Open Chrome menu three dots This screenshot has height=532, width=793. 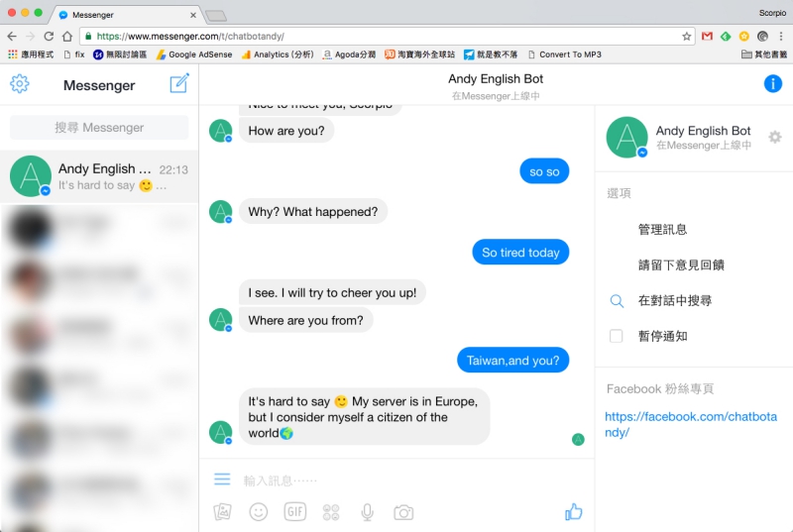(781, 36)
